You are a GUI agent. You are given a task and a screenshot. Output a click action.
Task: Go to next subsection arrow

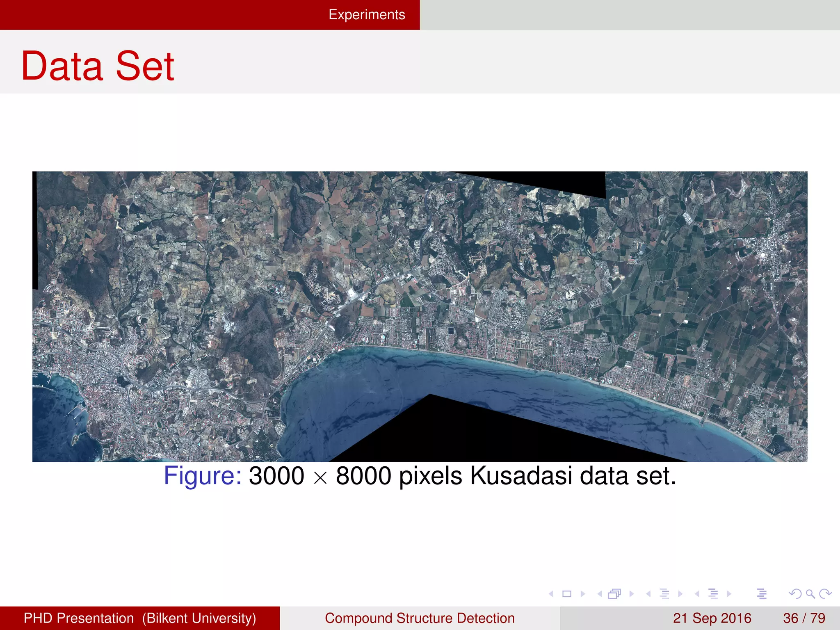point(680,594)
